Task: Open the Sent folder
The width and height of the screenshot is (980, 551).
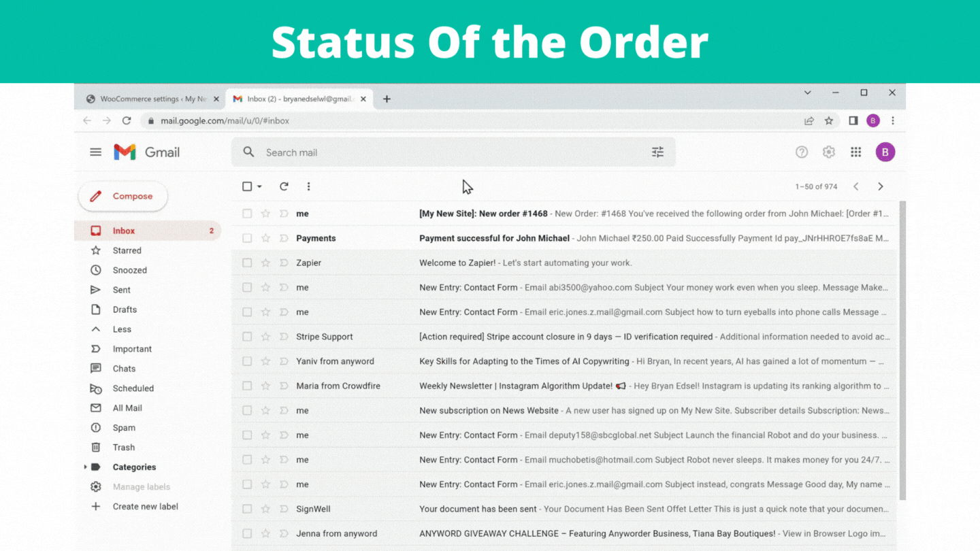Action: pos(121,290)
